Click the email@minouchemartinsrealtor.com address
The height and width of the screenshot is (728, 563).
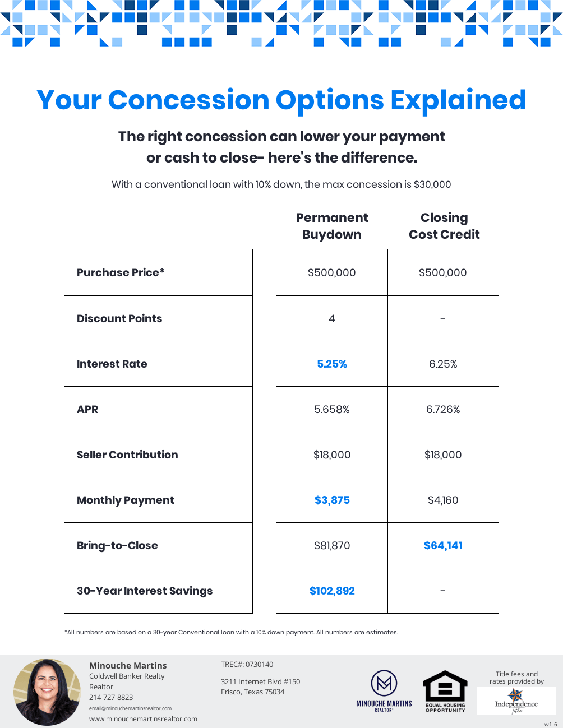[x=130, y=708]
